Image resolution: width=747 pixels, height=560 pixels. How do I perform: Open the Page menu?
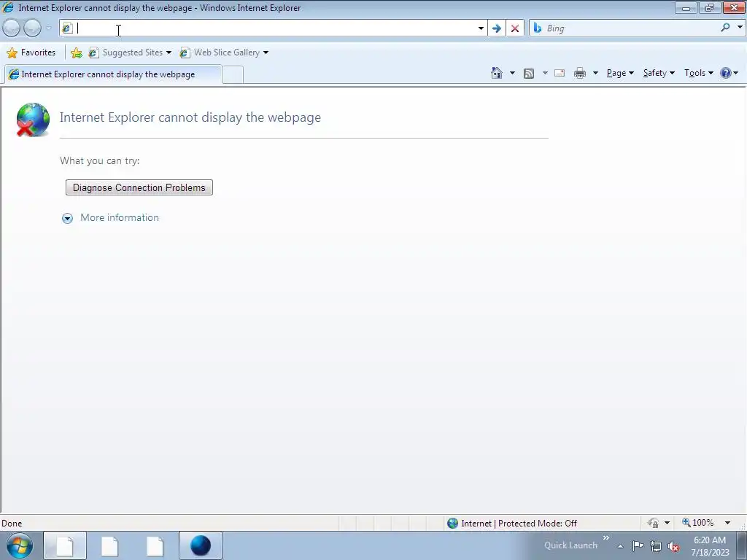coord(620,73)
